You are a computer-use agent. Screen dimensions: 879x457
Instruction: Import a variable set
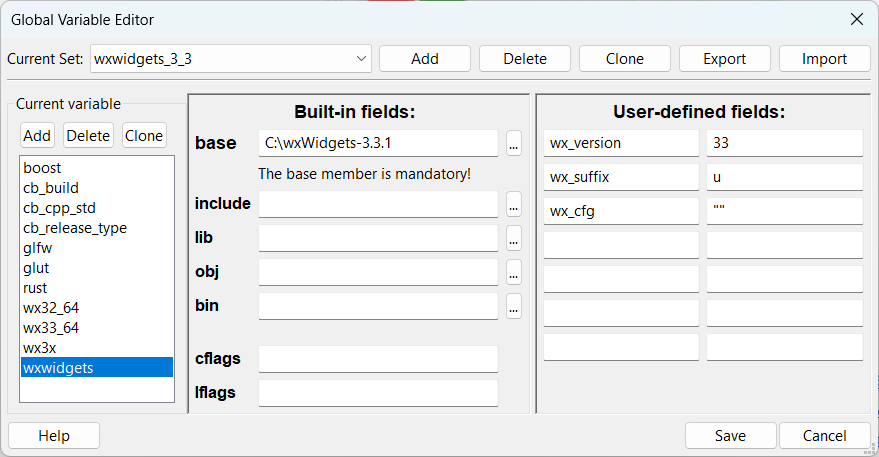click(825, 59)
